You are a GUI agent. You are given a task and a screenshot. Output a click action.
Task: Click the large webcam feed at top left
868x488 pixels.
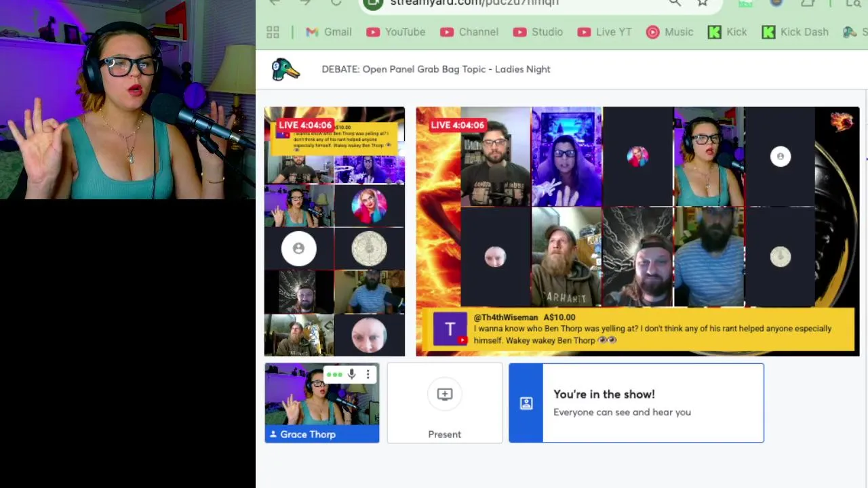pos(127,100)
